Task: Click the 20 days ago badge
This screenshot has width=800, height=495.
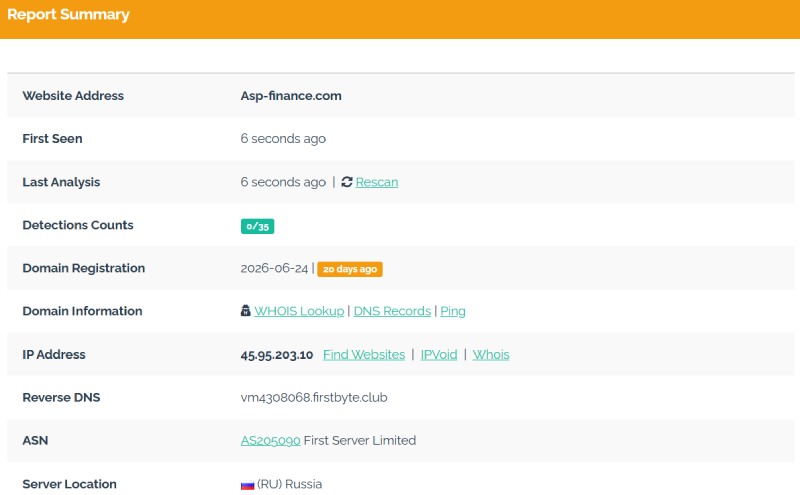Action: [349, 269]
